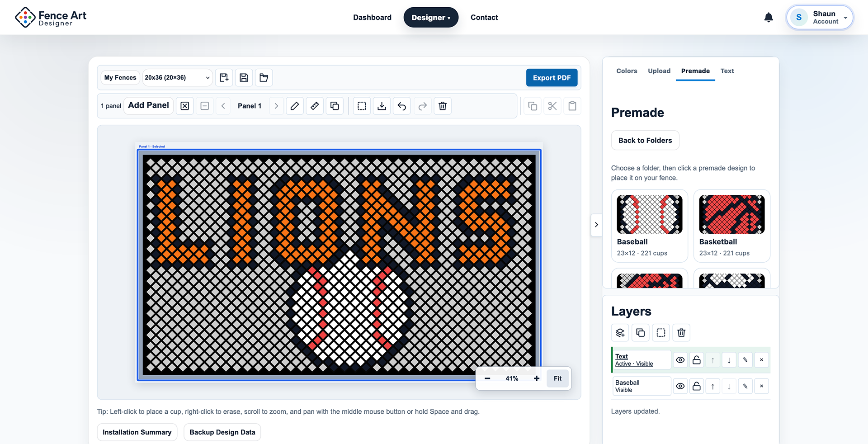
Task: Zoom out with the minus button
Action: point(487,378)
